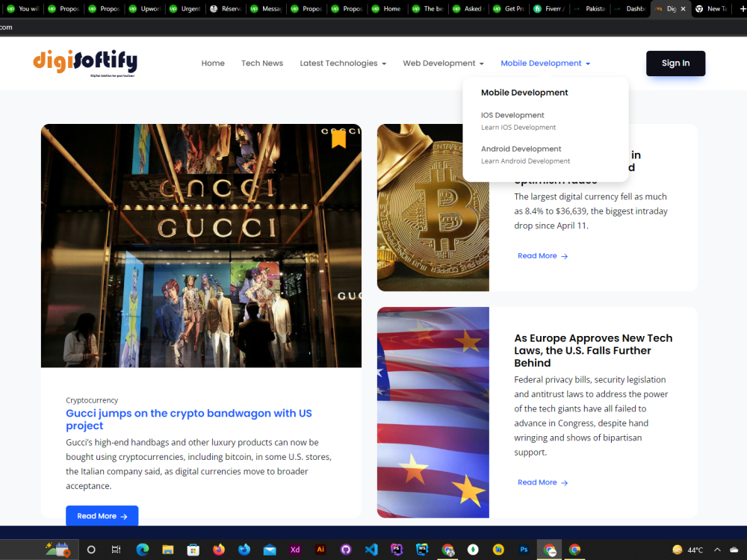
Task: Switch to the 'The be' browser tab
Action: pyautogui.click(x=428, y=8)
